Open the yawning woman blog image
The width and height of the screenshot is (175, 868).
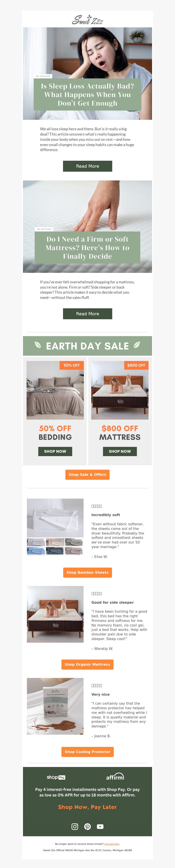pos(87,73)
